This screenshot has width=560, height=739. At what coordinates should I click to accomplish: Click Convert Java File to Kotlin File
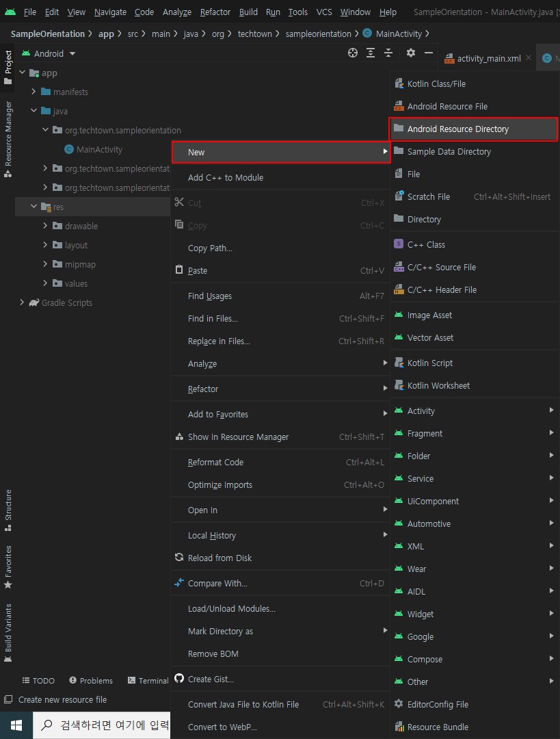tap(280, 705)
